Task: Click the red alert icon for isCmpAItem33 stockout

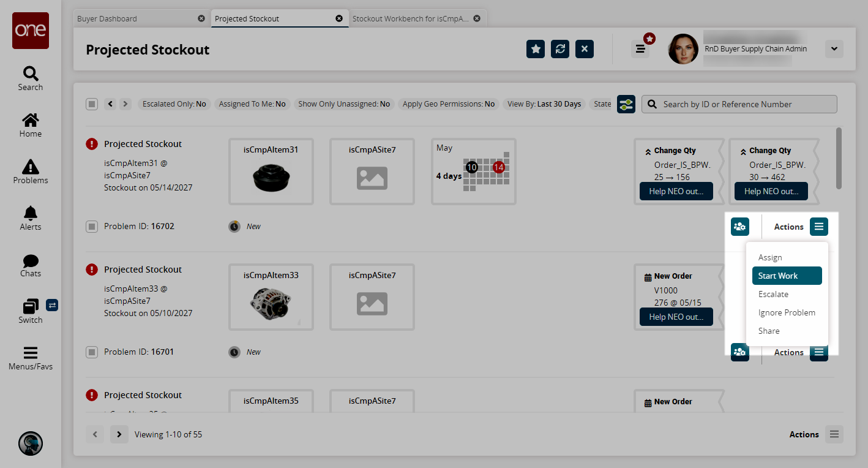Action: point(92,270)
